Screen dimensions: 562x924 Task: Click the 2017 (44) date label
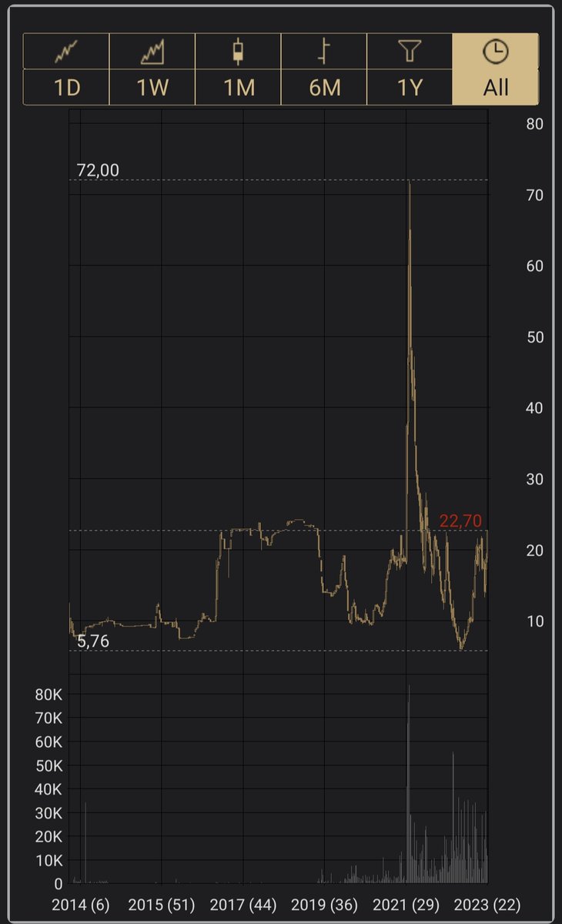pos(243,904)
